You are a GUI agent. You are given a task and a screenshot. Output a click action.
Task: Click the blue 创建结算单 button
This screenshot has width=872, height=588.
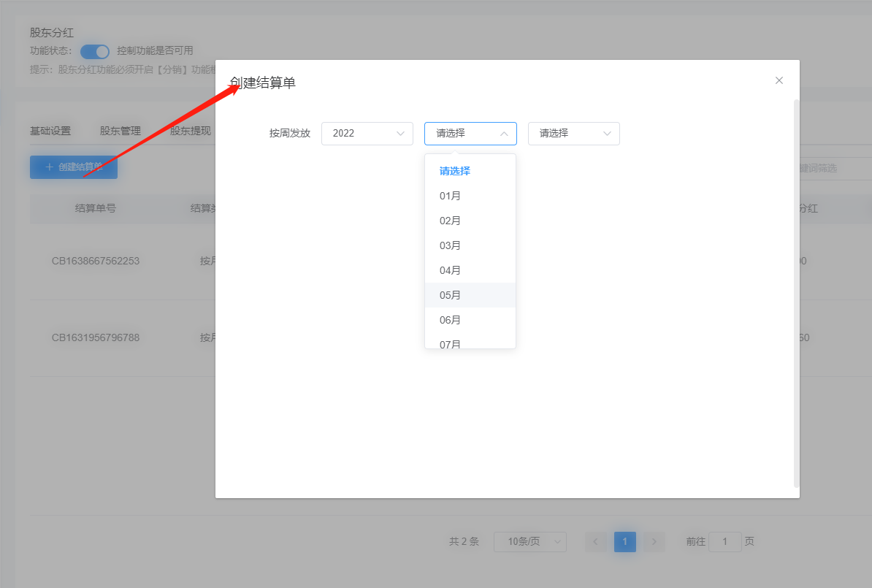73,167
